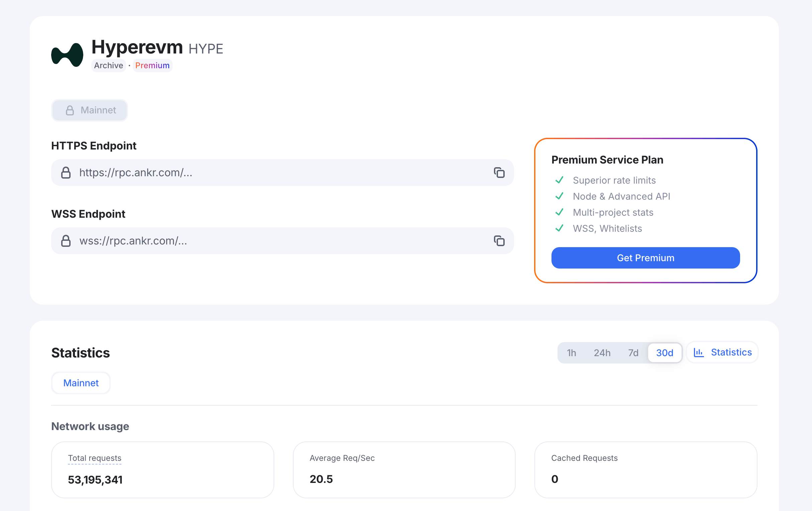Select the 30d timeframe

tap(665, 353)
